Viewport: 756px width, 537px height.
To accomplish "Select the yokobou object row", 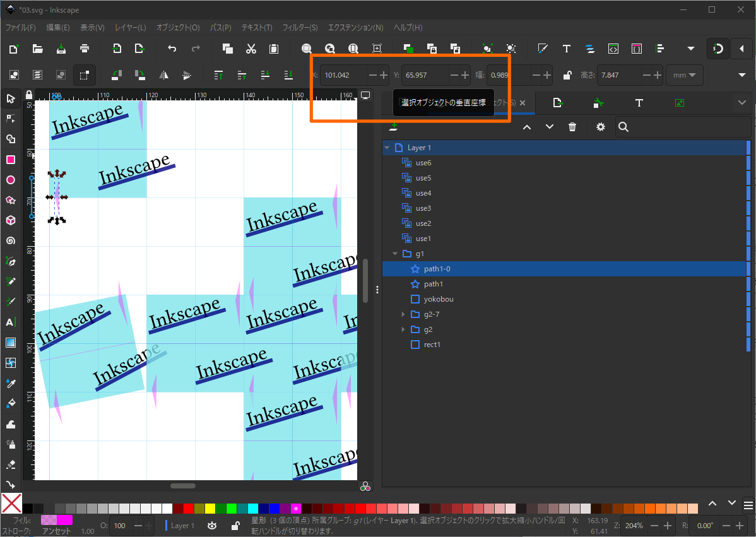I will tap(564, 299).
